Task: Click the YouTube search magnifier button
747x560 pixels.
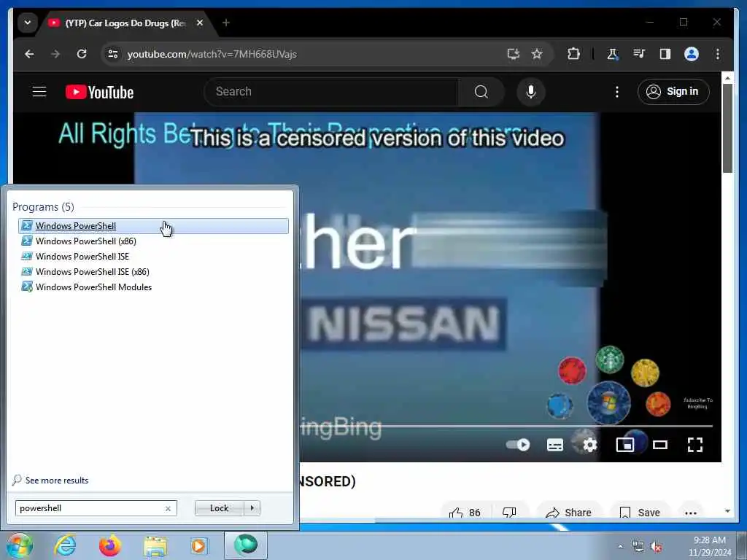Action: [481, 91]
